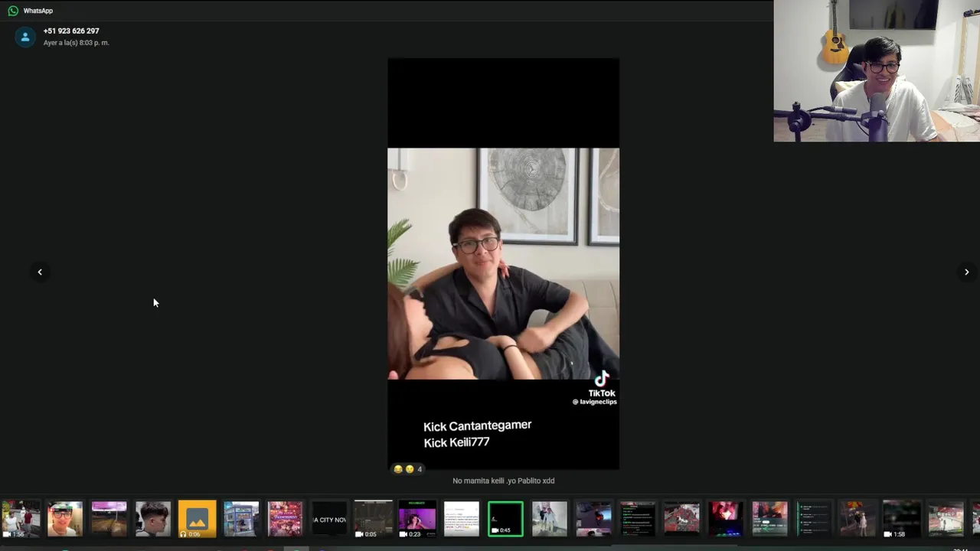Open the white text document thumbnail
The image size is (980, 551).
click(461, 519)
